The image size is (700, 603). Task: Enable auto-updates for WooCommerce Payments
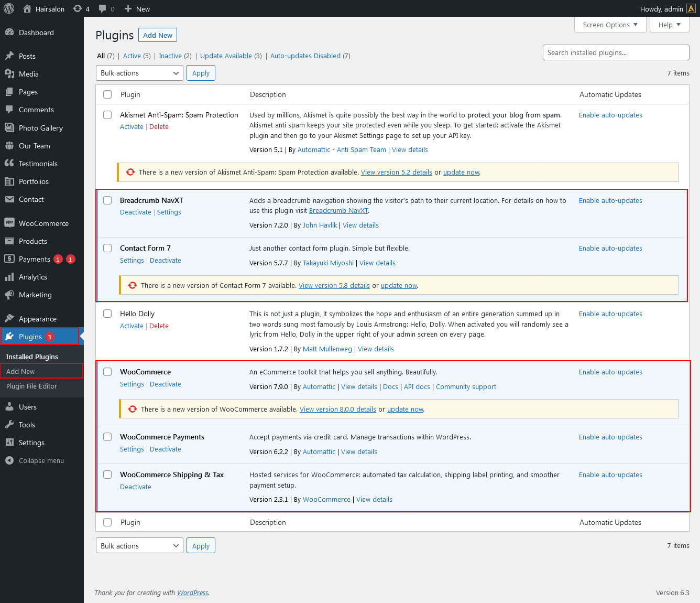click(610, 437)
